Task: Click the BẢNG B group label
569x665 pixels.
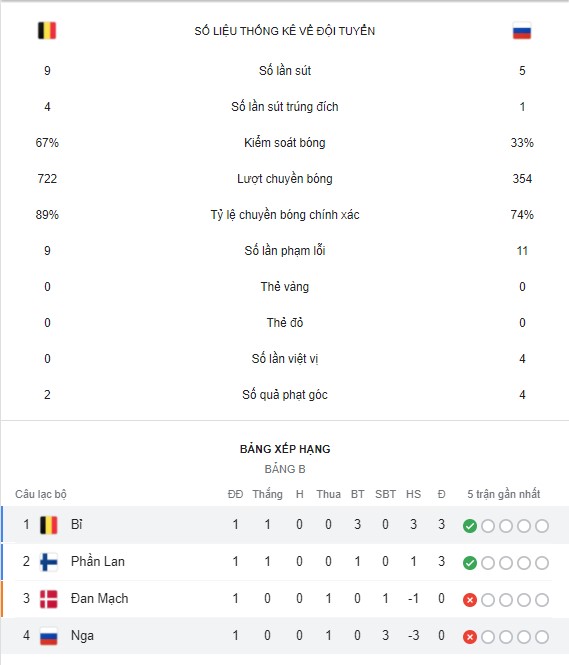Action: (x=284, y=469)
